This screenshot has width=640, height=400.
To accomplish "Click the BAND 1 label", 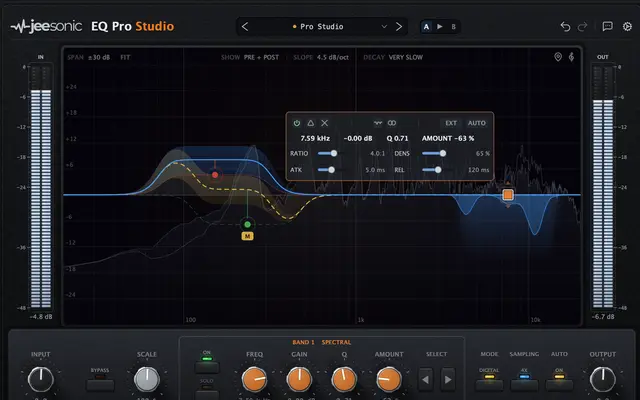I will pos(303,342).
